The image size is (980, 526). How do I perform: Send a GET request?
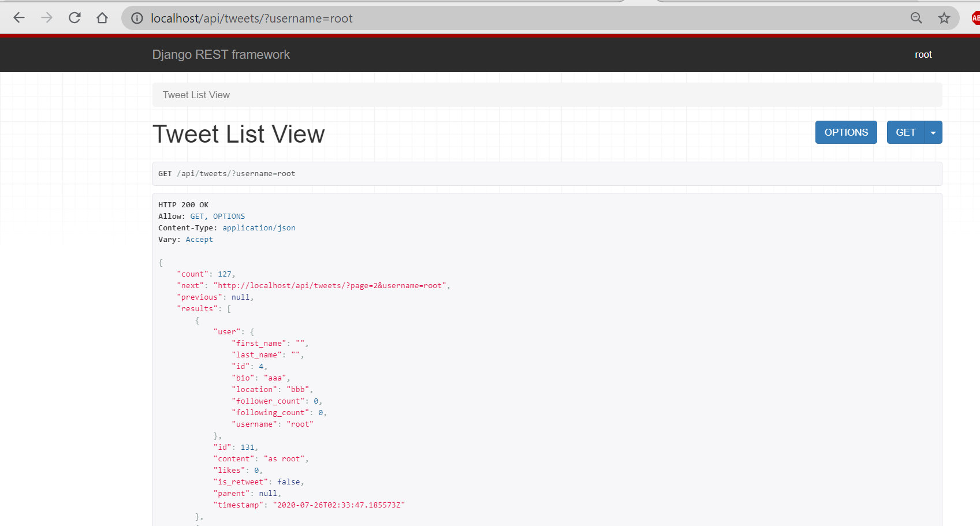pos(906,132)
